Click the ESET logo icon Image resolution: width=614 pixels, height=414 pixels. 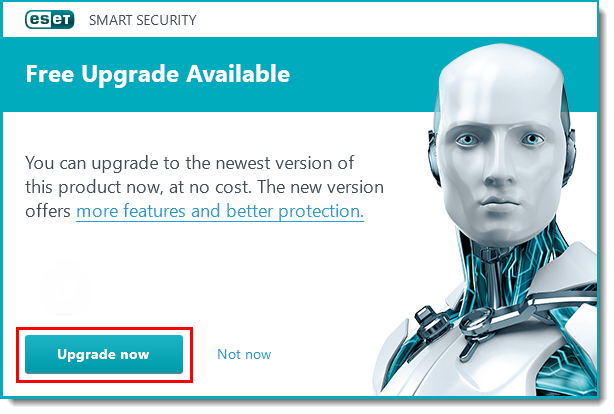click(x=49, y=20)
